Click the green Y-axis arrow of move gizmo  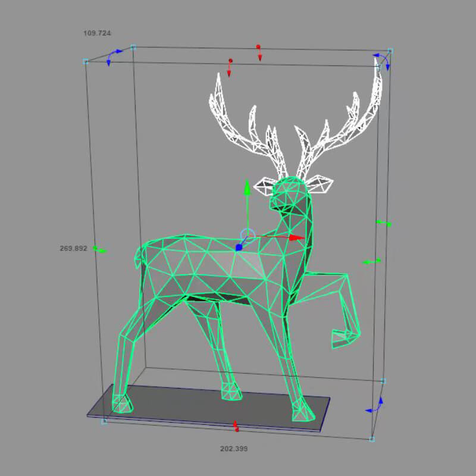point(248,188)
